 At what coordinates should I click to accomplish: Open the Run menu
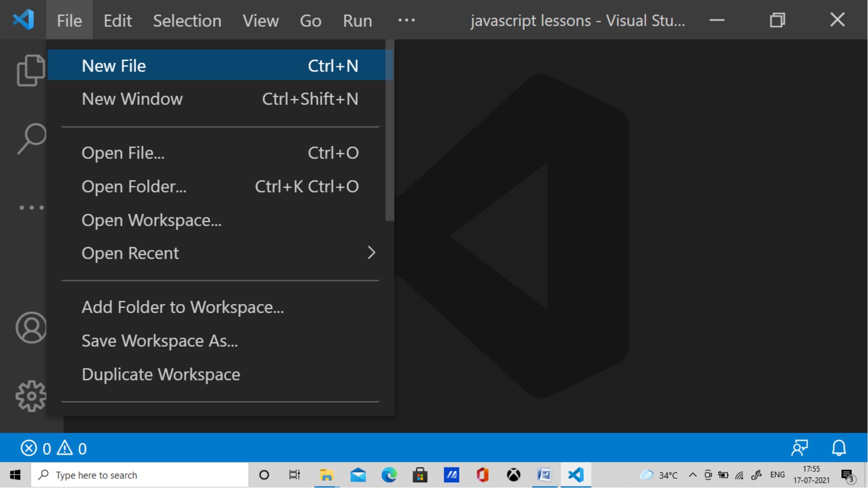pos(358,20)
